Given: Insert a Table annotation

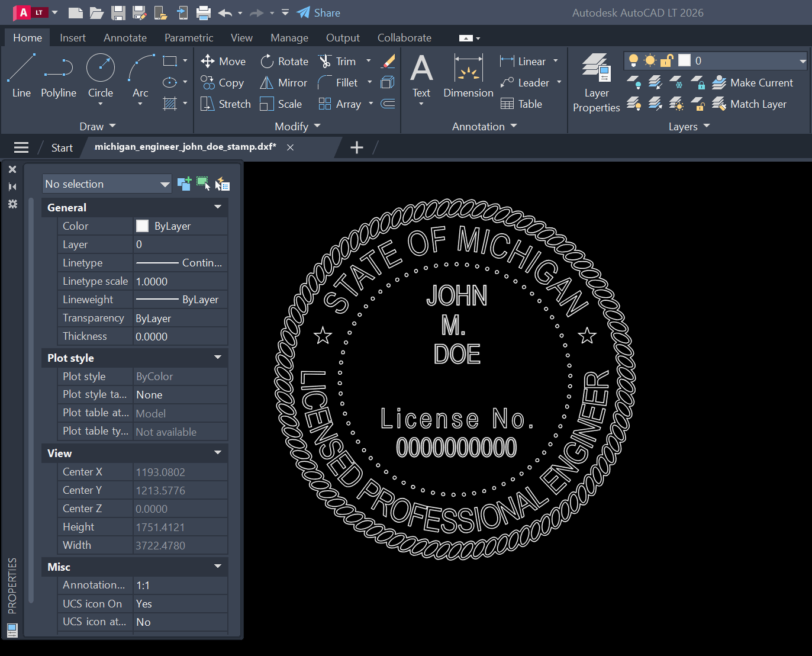Looking at the screenshot, I should 521,104.
